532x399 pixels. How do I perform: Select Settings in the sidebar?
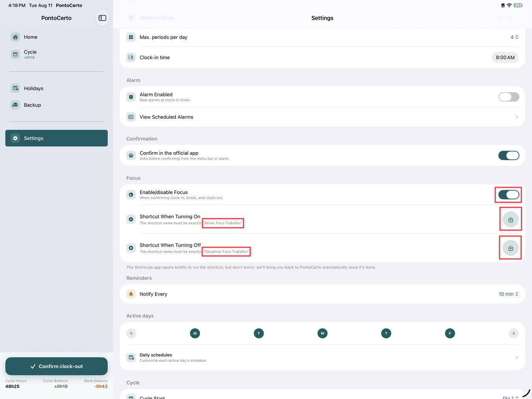(x=57, y=138)
